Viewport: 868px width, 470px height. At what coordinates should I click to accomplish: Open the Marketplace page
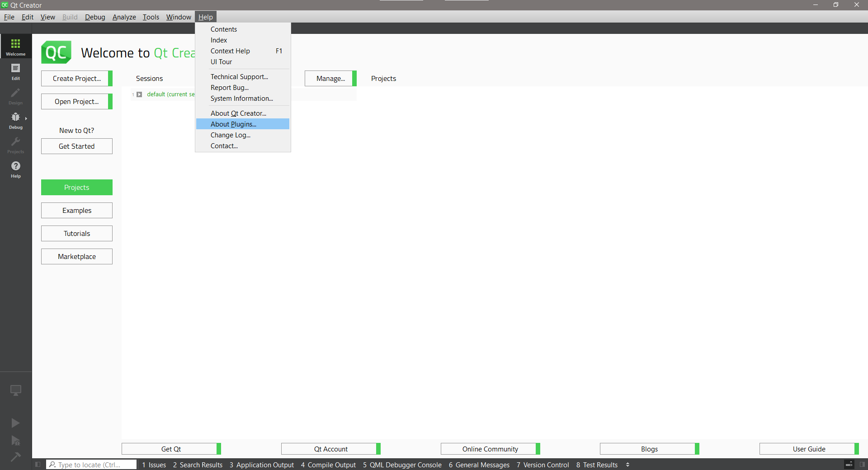tap(77, 257)
